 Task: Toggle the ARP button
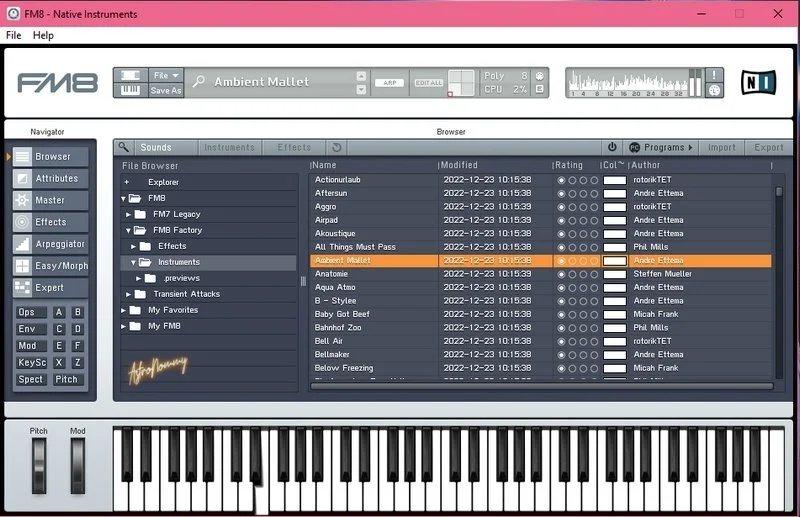[x=390, y=83]
